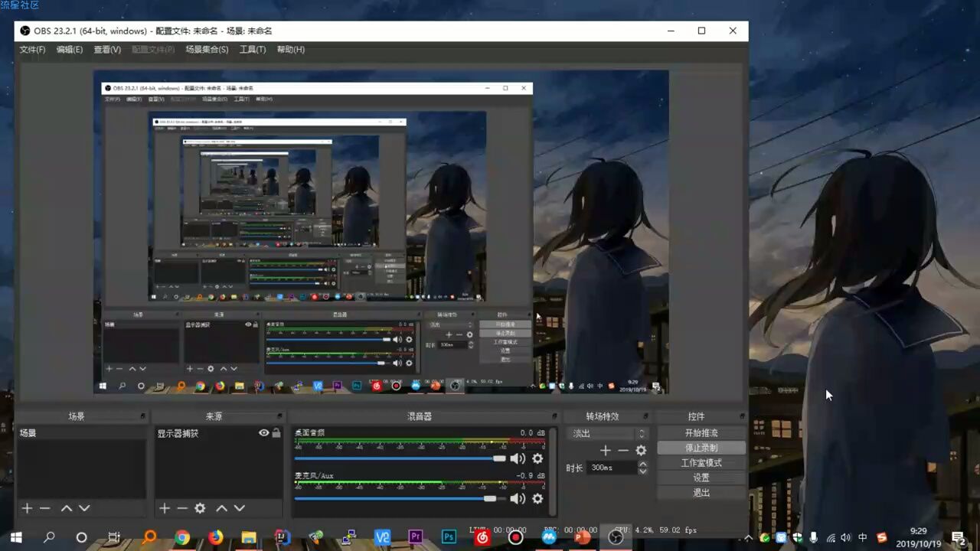Click the mixer panel vertical scrollbar
This screenshot has height=551, width=980.
click(x=553, y=472)
